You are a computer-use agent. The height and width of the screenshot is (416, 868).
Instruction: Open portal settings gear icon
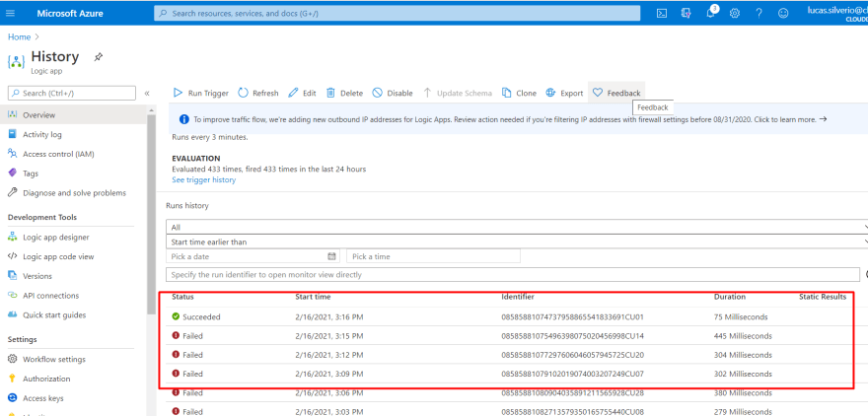click(x=735, y=13)
